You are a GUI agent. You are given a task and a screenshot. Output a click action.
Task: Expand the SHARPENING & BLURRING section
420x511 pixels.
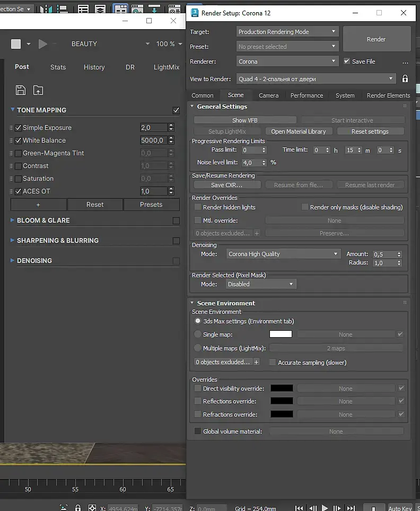click(12, 240)
